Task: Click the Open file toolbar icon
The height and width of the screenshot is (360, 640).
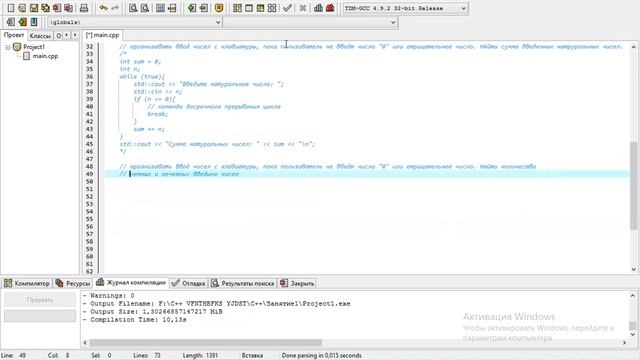Action: (22, 8)
